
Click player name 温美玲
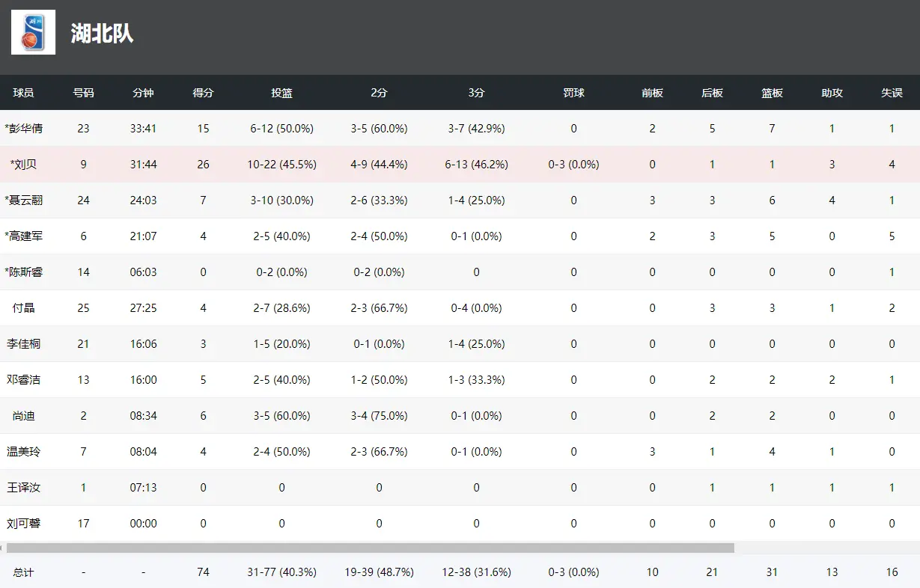[24, 452]
